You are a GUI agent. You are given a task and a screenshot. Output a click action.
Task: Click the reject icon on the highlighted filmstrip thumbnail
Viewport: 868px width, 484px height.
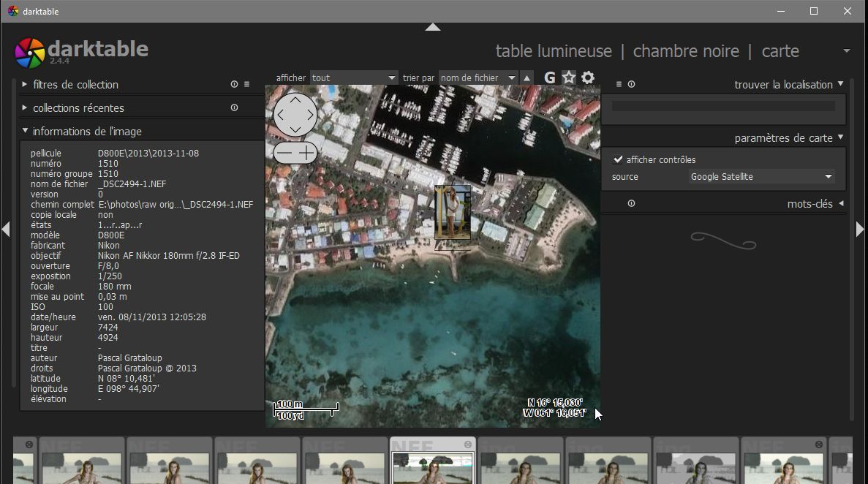(x=468, y=445)
